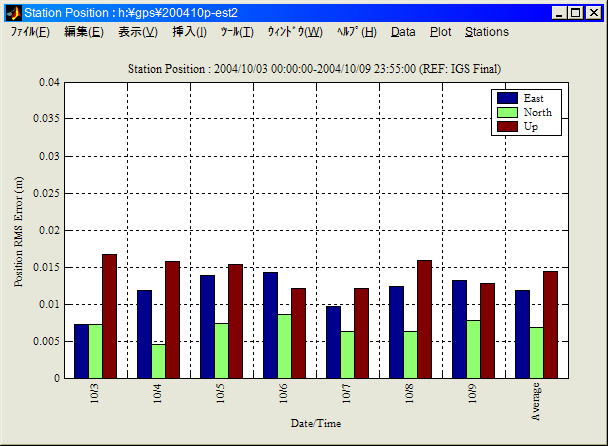This screenshot has height=446, width=608.
Task: Open the Stations menu
Action: point(487,32)
